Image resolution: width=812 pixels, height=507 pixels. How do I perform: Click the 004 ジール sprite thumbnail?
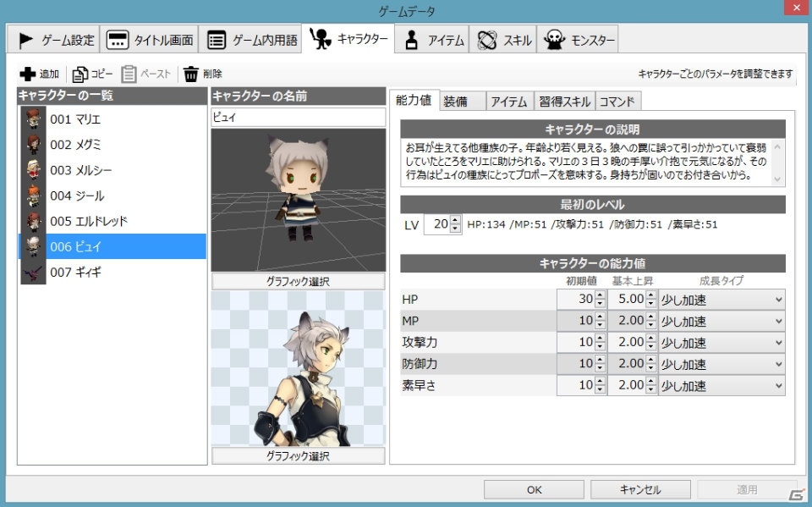tap(33, 196)
